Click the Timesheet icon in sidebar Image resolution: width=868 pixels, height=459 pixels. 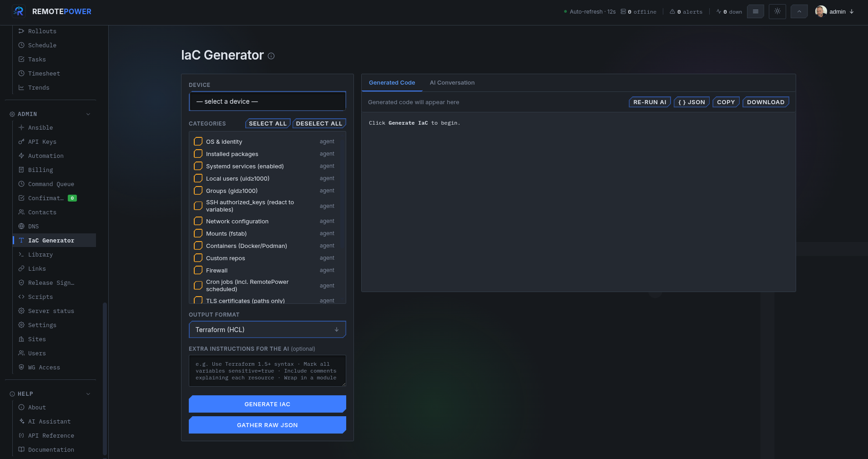[21, 73]
